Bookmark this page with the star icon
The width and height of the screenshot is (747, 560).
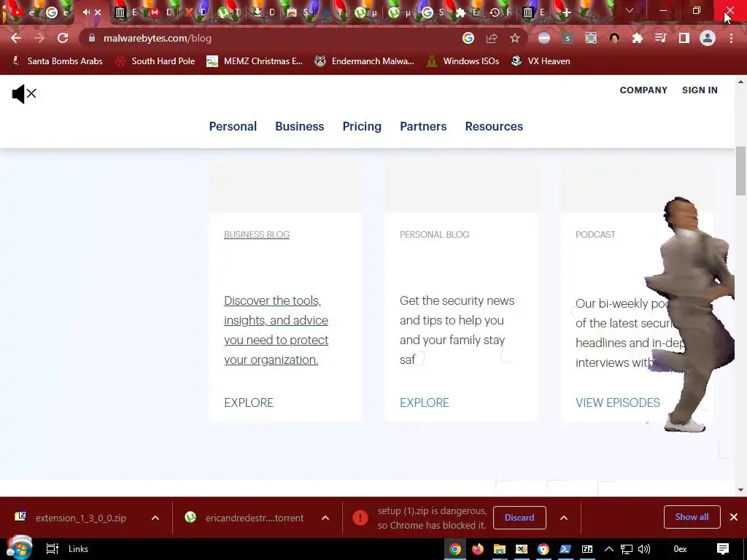[515, 38]
